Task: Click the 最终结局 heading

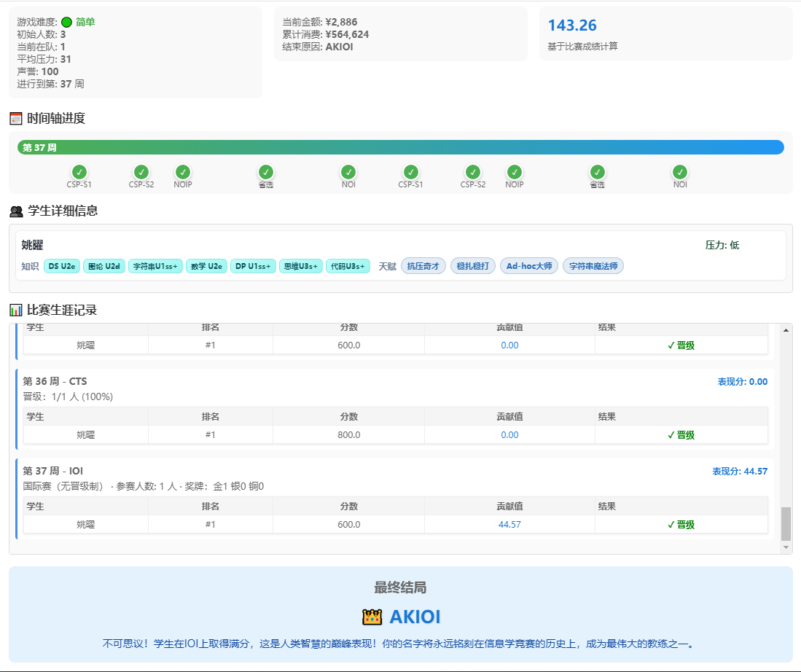Action: tap(401, 587)
